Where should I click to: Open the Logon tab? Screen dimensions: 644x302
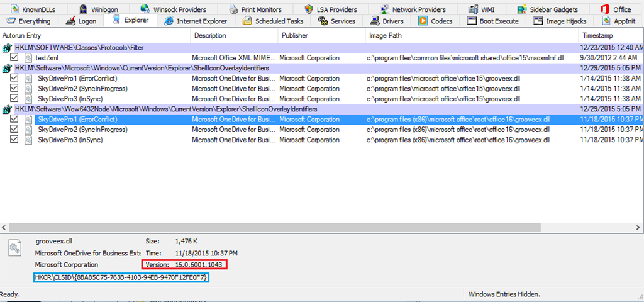click(82, 21)
